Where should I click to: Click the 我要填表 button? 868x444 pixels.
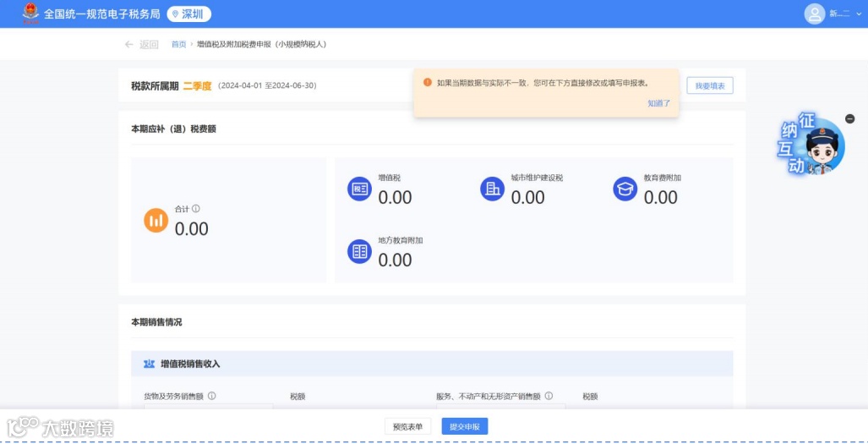[710, 85]
